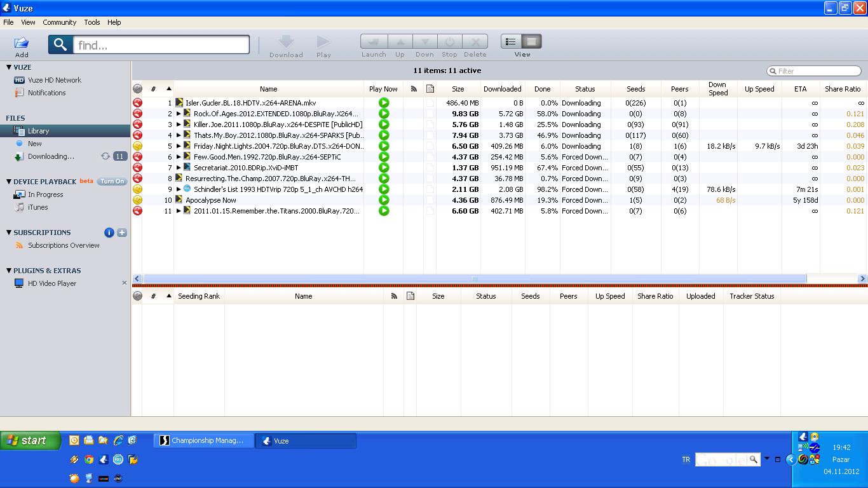Open Subscriptions Overview
This screenshot has height=488, width=868.
(x=64, y=245)
